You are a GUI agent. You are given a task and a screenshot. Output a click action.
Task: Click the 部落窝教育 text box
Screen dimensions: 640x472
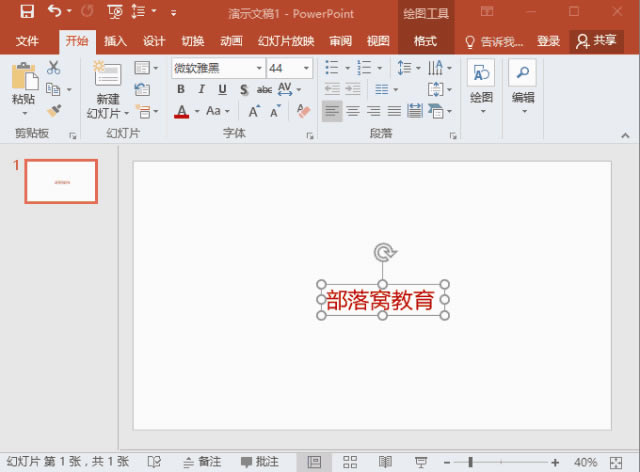coord(382,300)
